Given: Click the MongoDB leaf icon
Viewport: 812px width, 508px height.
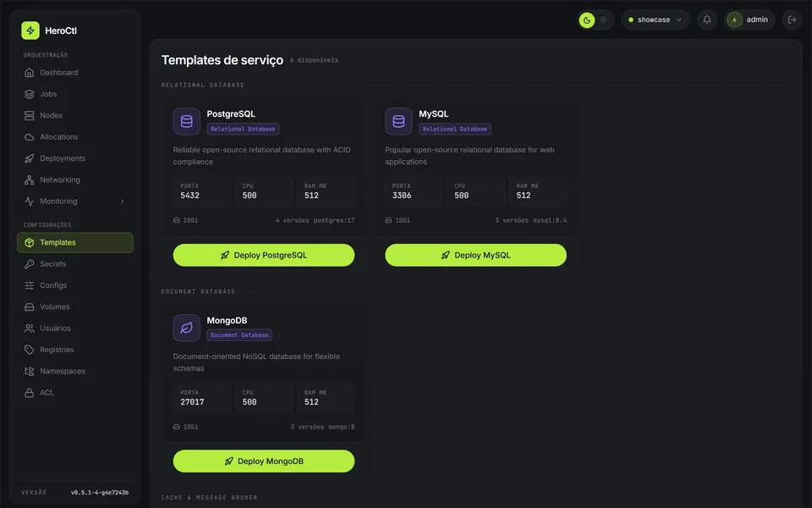Looking at the screenshot, I should [186, 328].
